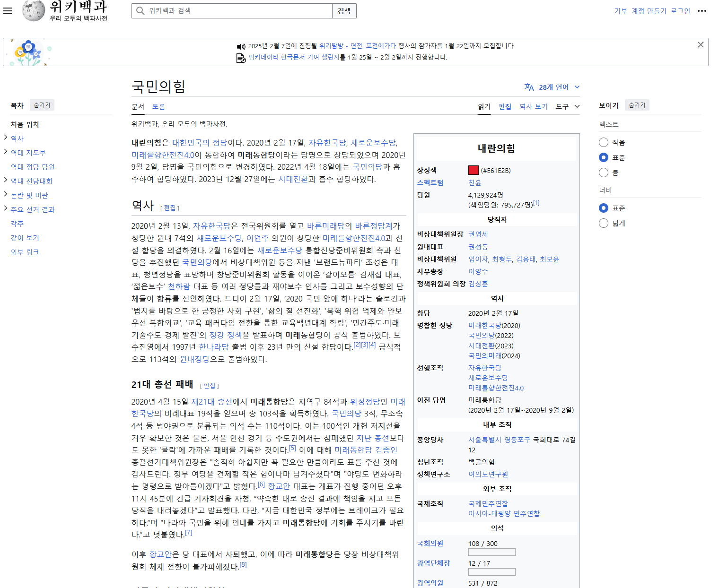
Task: Open the 스펙트럼 infobox label link
Action: 430,182
